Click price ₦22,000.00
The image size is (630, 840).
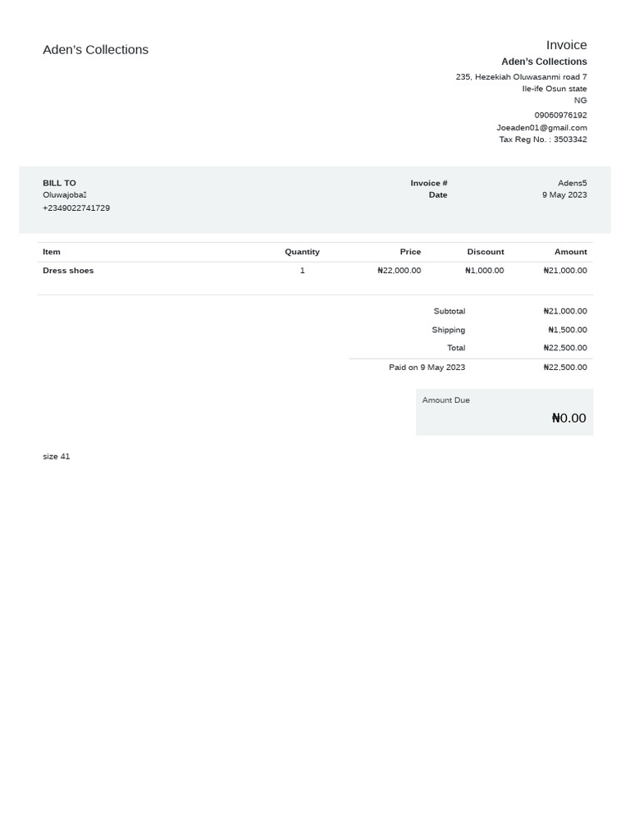click(399, 271)
